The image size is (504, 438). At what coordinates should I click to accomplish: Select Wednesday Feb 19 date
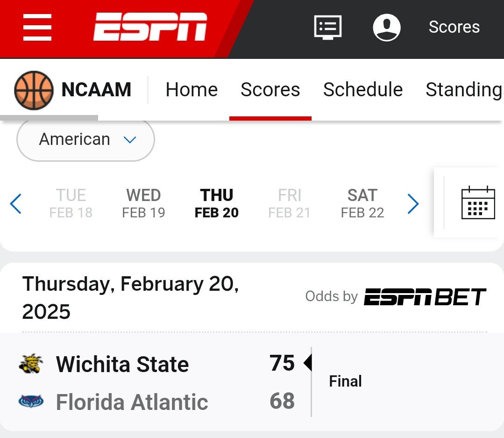[143, 204]
